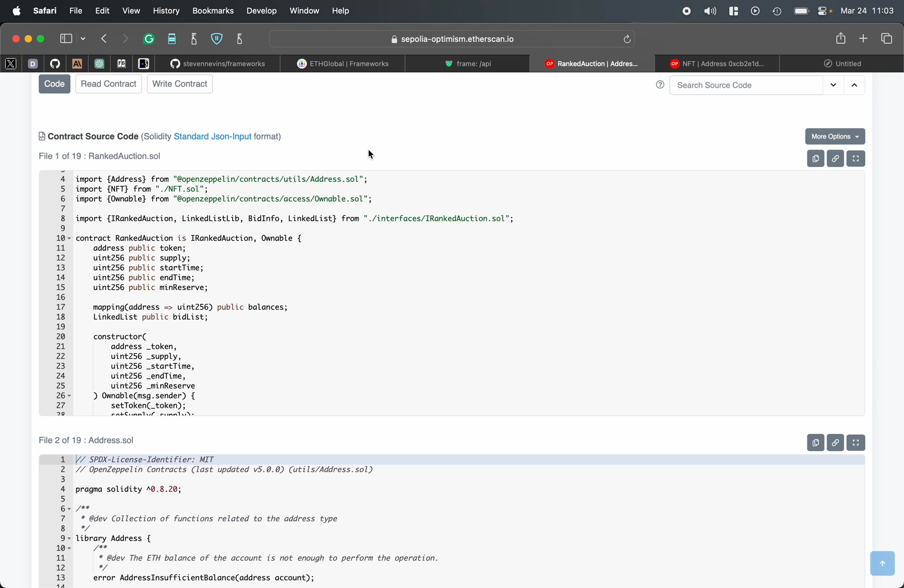
Task: Click the Time Machine menu bar icon
Action: (x=777, y=11)
